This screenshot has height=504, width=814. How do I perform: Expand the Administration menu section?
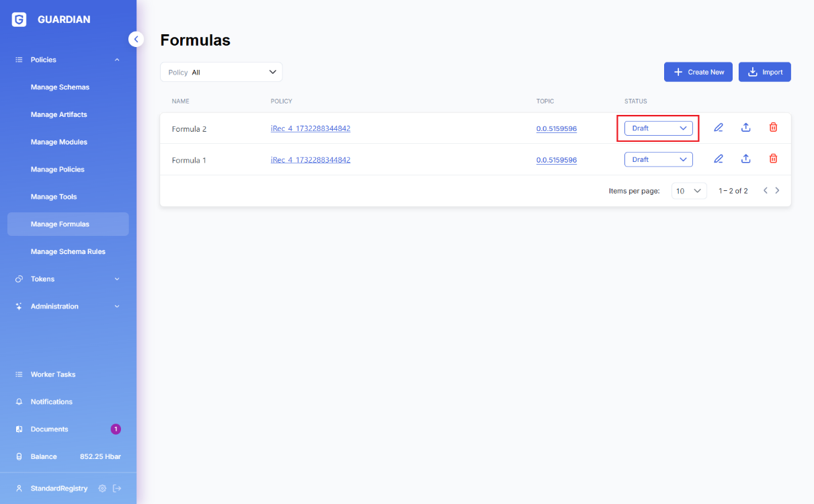[68, 306]
